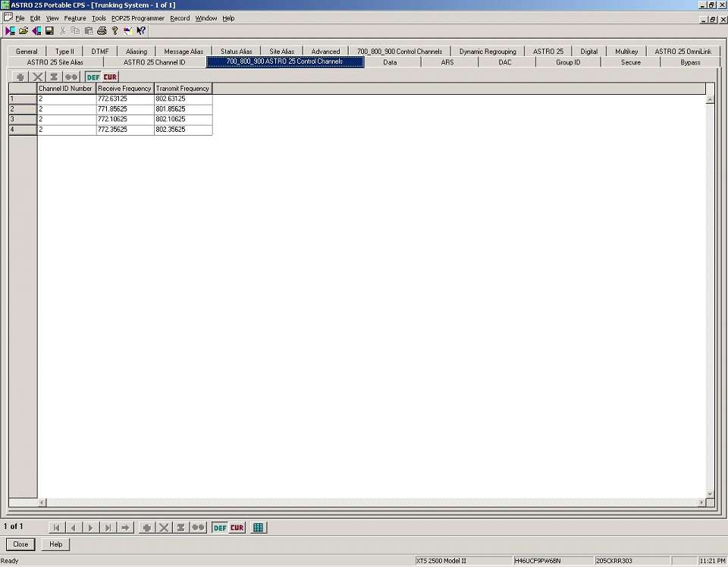Click the vertical scrollbar down arrow
This screenshot has width=728, height=567.
pyautogui.click(x=710, y=493)
